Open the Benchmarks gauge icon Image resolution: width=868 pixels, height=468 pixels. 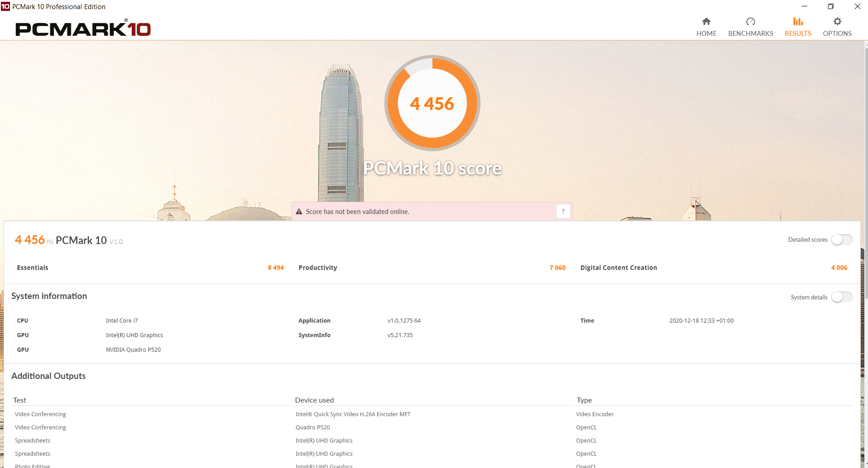[750, 22]
